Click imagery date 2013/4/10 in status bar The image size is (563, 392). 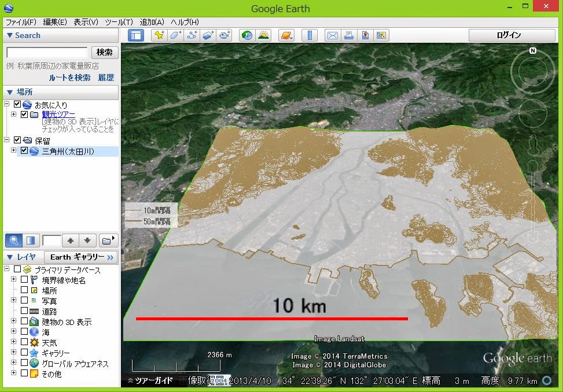(250, 381)
